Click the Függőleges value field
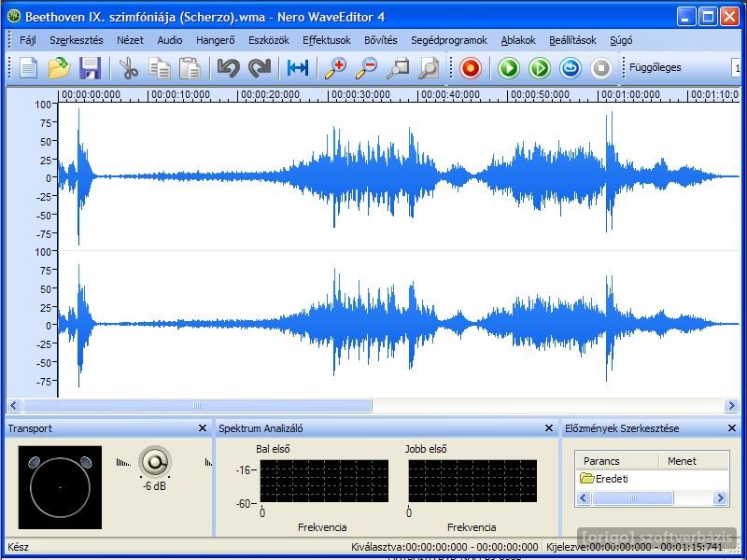Image resolution: width=747 pixels, height=560 pixels. [736, 67]
